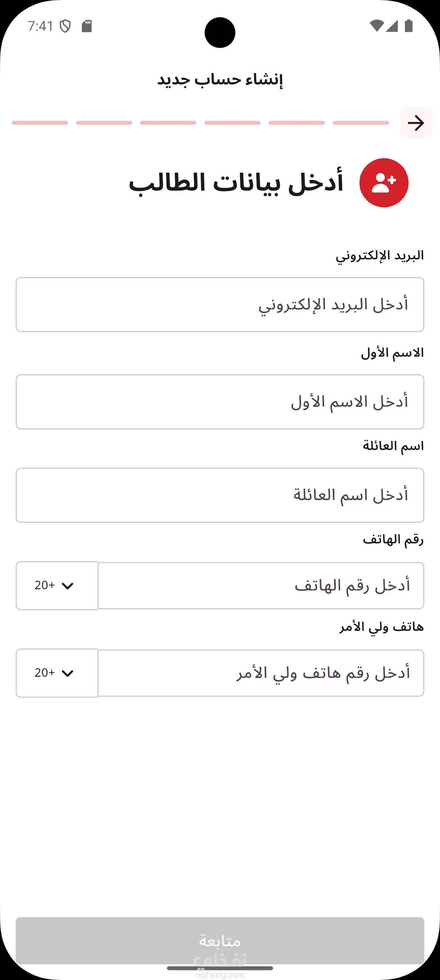Screen dimensions: 440x980
Task: Tap the إنشاء حساب جديد title
Action: (x=220, y=80)
